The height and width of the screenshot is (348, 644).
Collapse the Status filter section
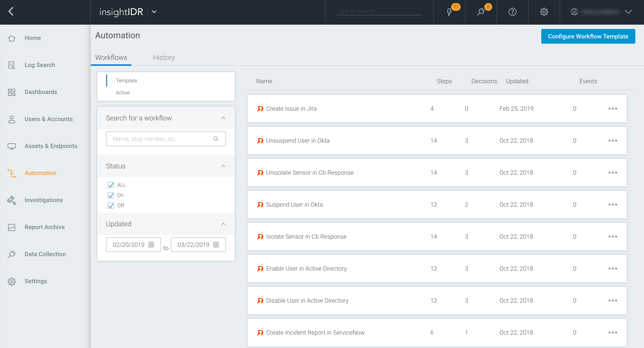223,166
